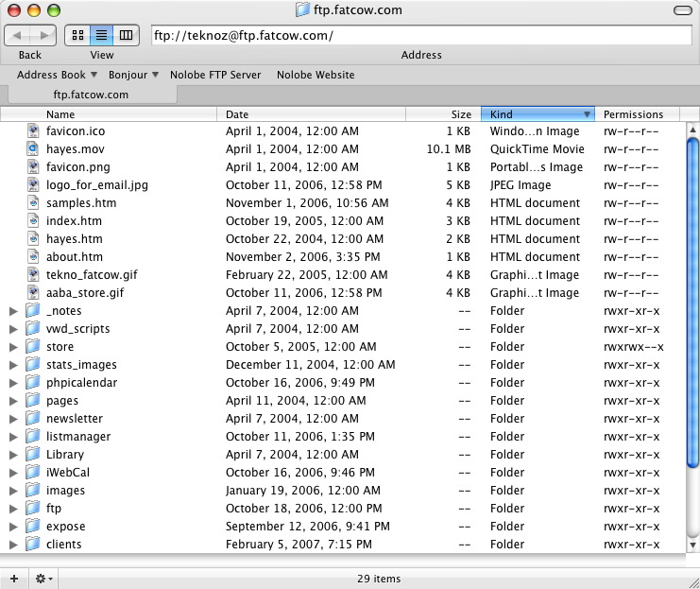The height and width of the screenshot is (589, 700).
Task: Click the iWebCal folder icon
Action: coord(32,472)
